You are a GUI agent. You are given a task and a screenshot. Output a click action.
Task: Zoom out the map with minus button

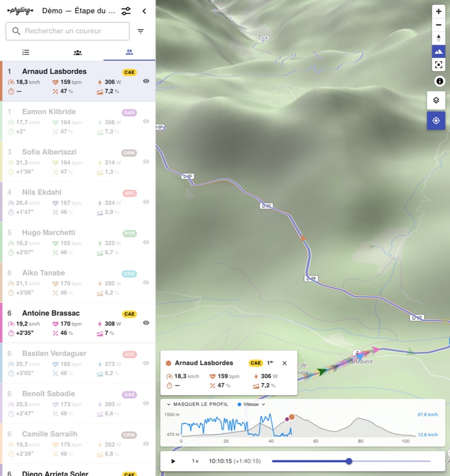coord(438,24)
